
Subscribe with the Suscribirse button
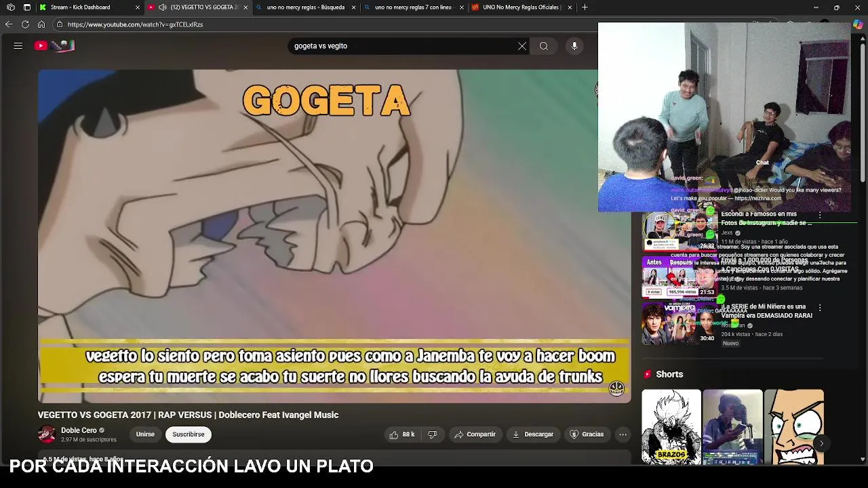pyautogui.click(x=189, y=434)
